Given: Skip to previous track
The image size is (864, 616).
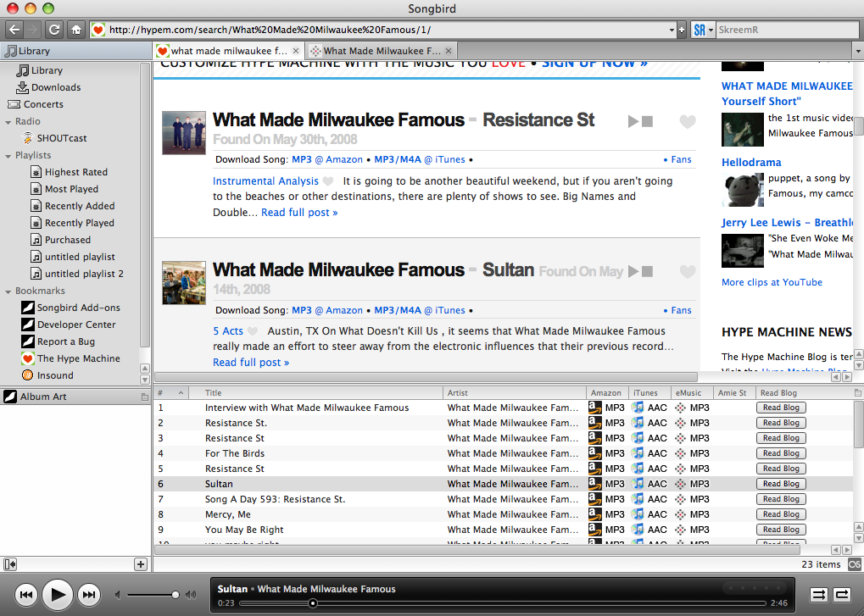Looking at the screenshot, I should tap(26, 595).
